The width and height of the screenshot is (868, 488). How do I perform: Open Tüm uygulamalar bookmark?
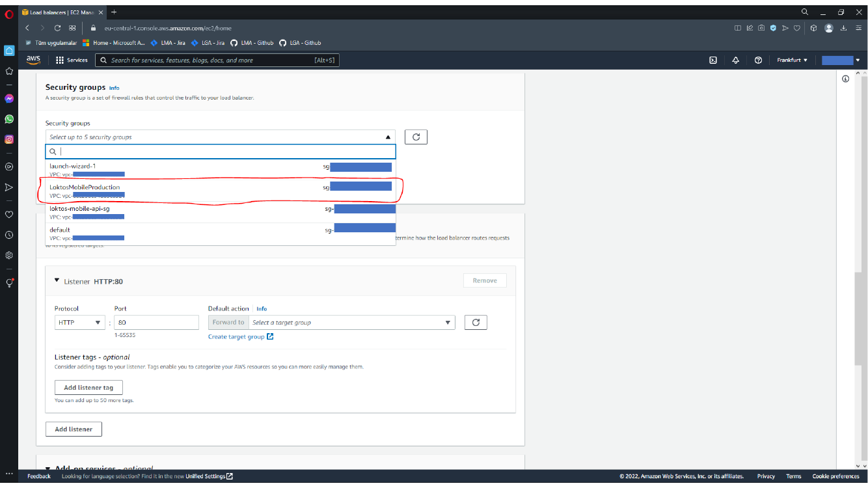coord(51,43)
